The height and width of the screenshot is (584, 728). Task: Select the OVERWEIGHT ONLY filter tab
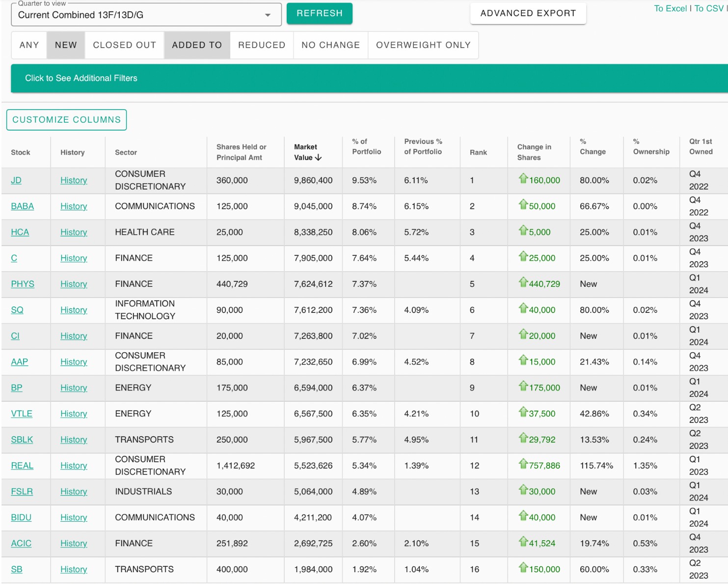[423, 45]
